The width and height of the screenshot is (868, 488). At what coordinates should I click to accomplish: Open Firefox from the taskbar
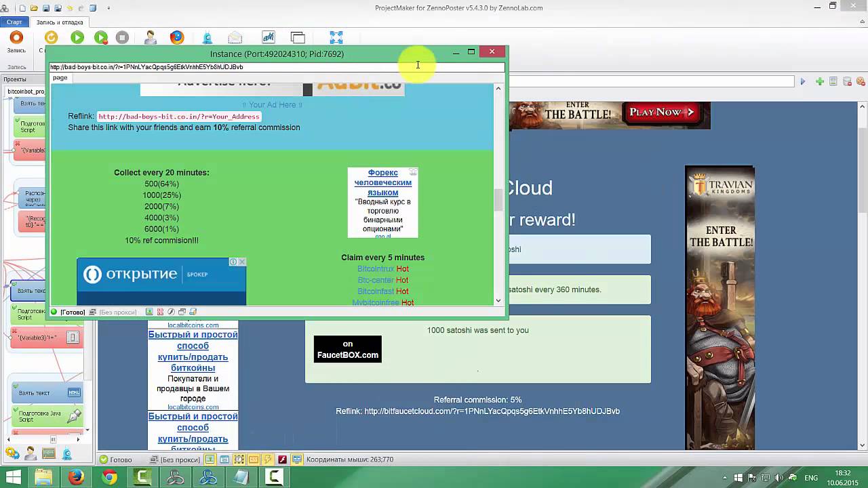pos(77,478)
